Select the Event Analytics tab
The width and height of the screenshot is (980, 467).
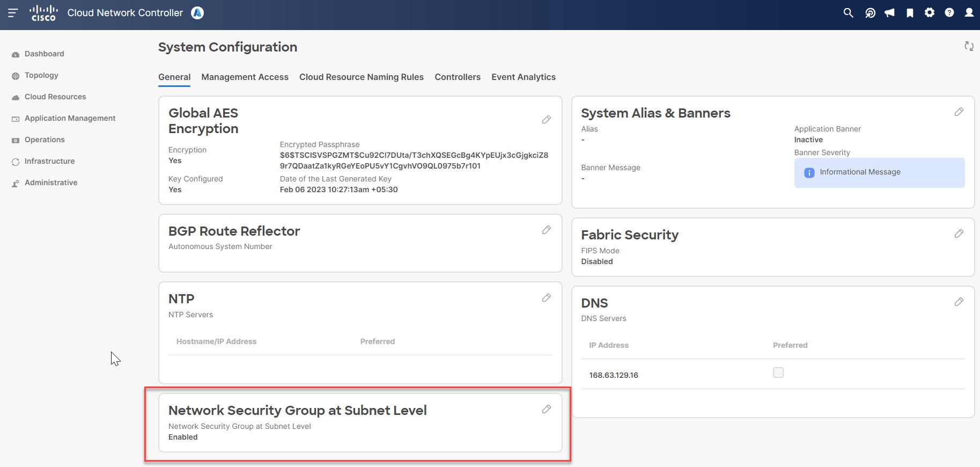tap(523, 77)
